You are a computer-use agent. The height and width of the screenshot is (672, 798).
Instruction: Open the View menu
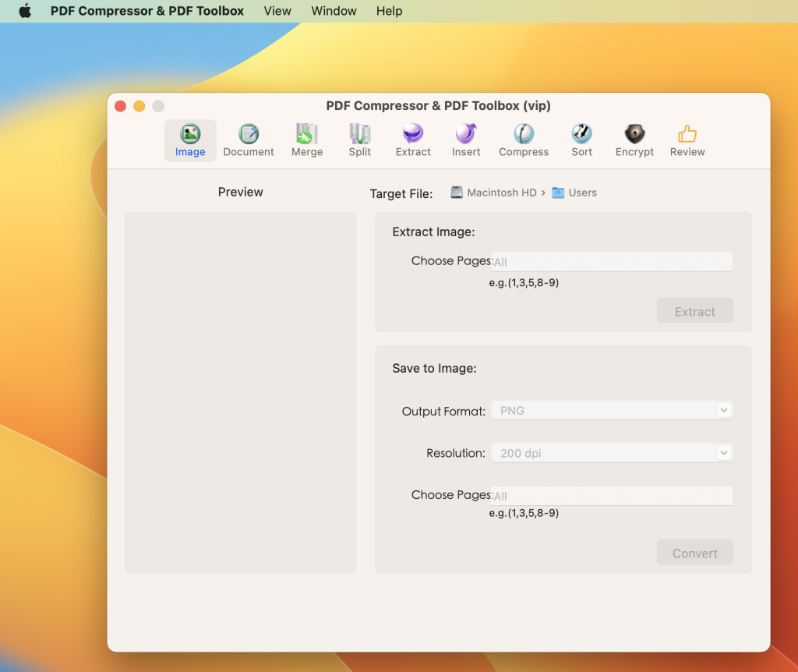[277, 11]
